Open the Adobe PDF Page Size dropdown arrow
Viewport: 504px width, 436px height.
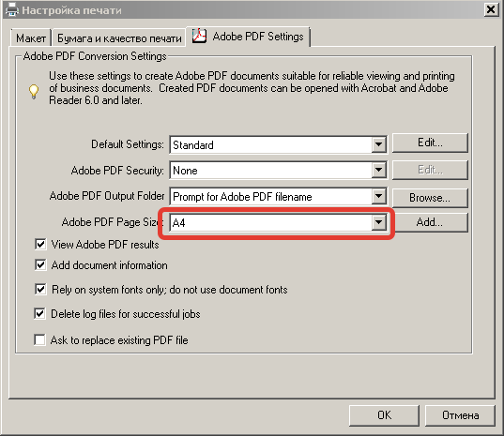[x=378, y=222]
